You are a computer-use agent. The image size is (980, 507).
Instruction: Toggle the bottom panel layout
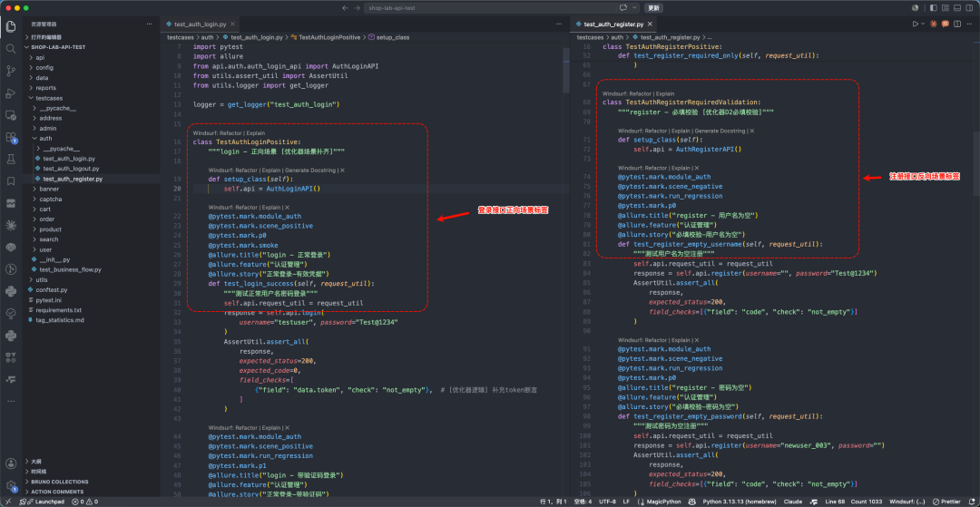tap(959, 7)
